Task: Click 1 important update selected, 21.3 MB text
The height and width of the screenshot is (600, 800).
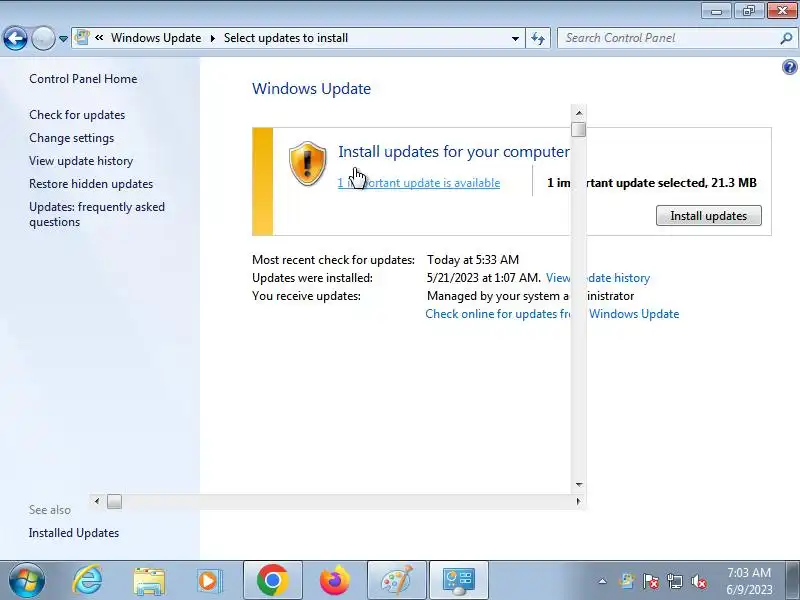Action: [x=652, y=183]
